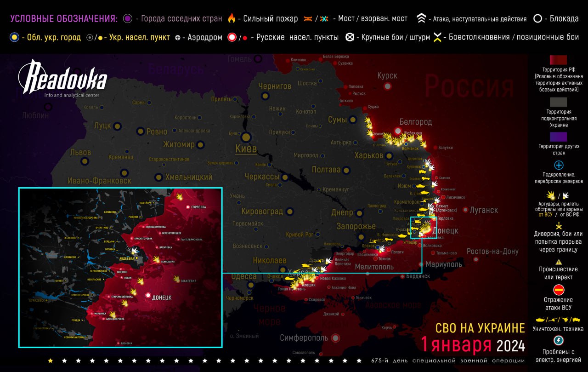Click the attack chevrons legend icon
This screenshot has height=372, width=588.
pos(421,19)
